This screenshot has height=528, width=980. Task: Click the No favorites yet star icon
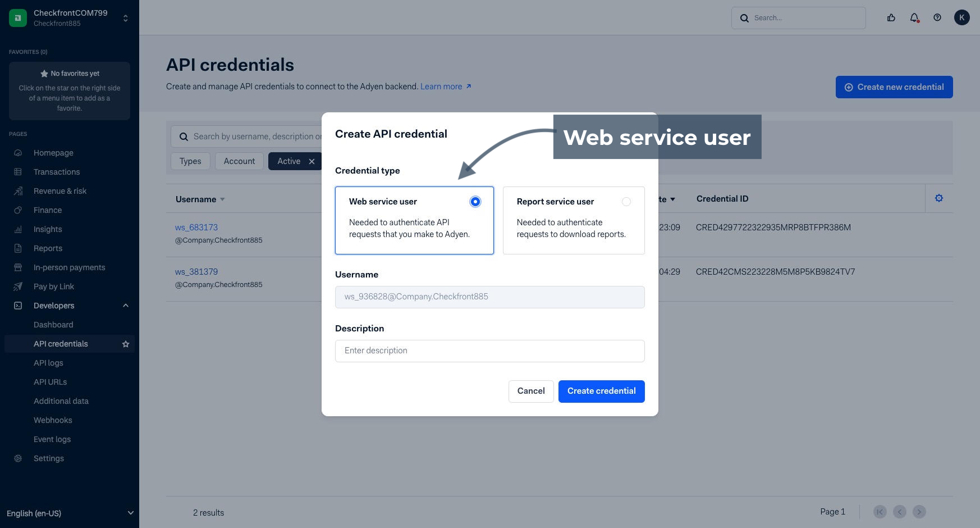coord(44,74)
